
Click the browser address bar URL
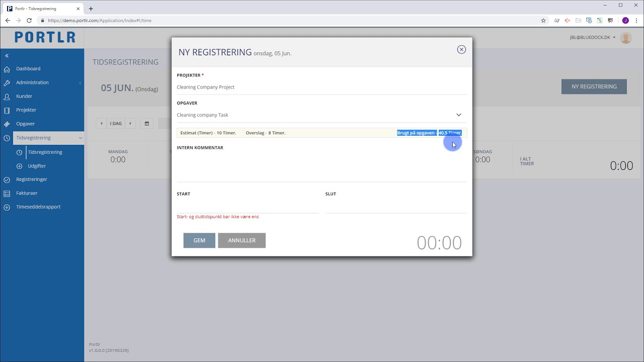click(100, 21)
